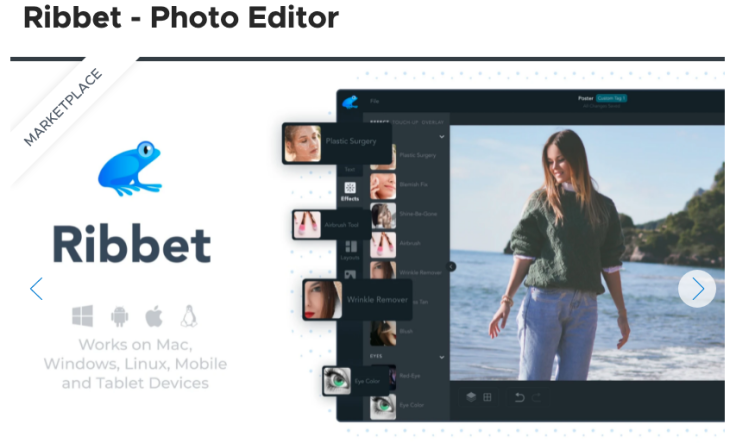Image resolution: width=736 pixels, height=443 pixels.
Task: Toggle the grid icon in bottom toolbar
Action: coord(487,397)
